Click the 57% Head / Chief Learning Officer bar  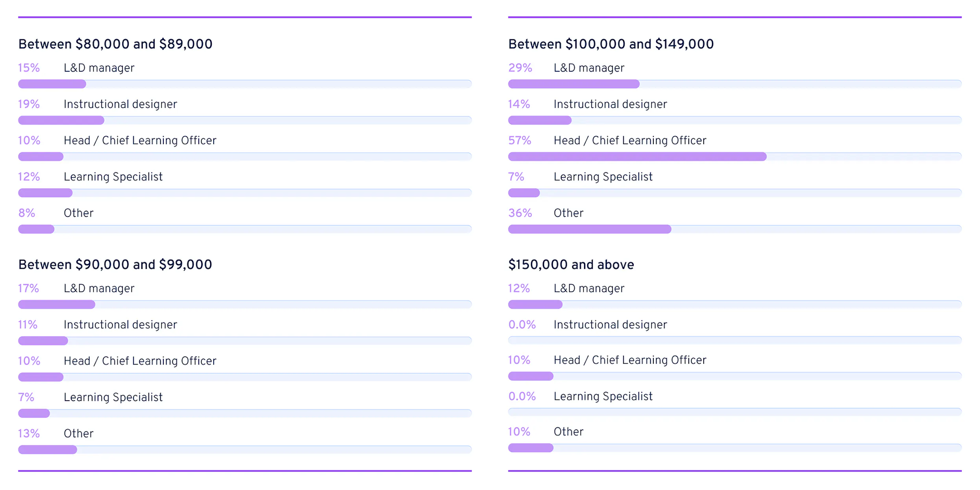(x=735, y=157)
